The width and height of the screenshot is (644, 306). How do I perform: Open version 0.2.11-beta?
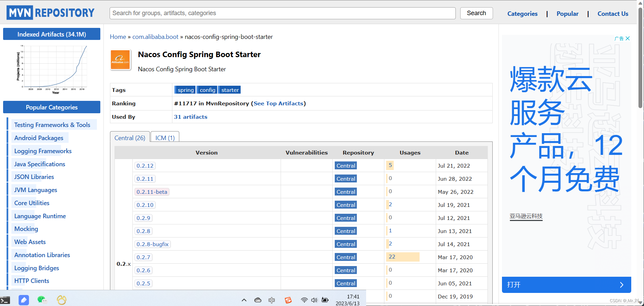pyautogui.click(x=152, y=192)
